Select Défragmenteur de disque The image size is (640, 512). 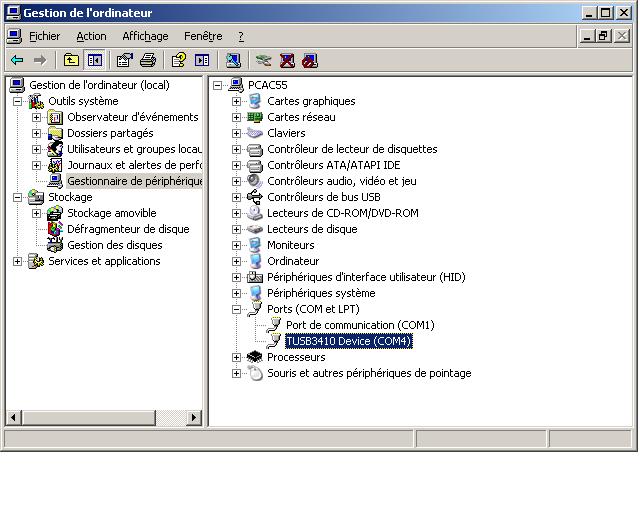point(128,229)
